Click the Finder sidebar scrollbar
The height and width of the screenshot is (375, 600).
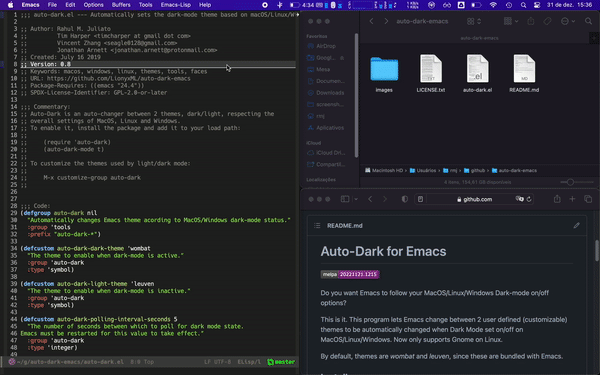tap(356, 95)
